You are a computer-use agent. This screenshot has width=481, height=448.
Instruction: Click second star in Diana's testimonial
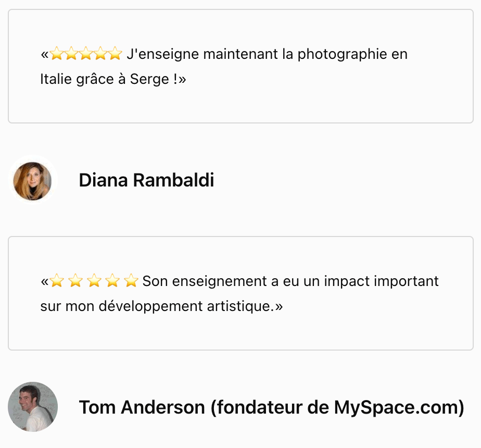click(x=71, y=54)
